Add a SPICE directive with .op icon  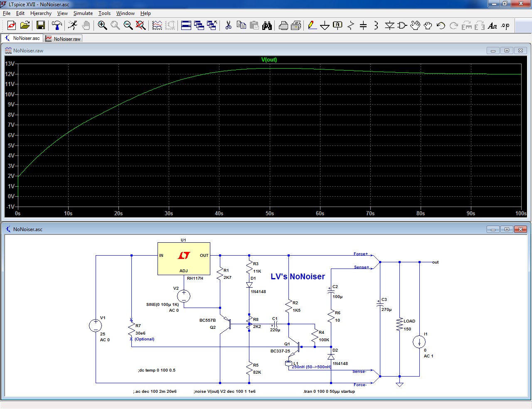tap(505, 25)
